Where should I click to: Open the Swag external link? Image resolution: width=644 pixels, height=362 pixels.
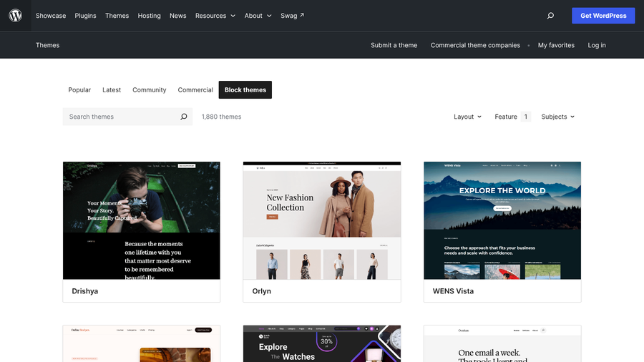pos(293,16)
